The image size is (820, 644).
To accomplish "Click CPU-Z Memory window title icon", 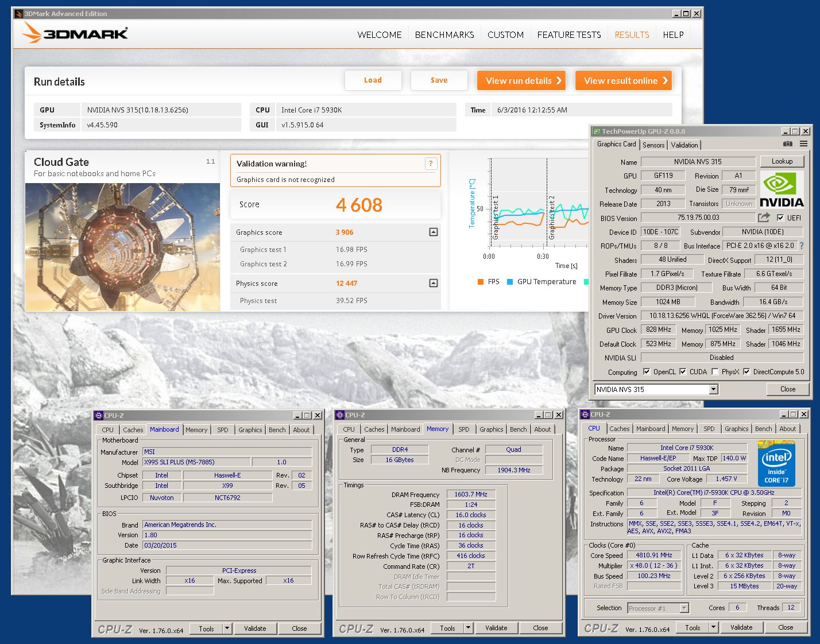I will point(340,415).
